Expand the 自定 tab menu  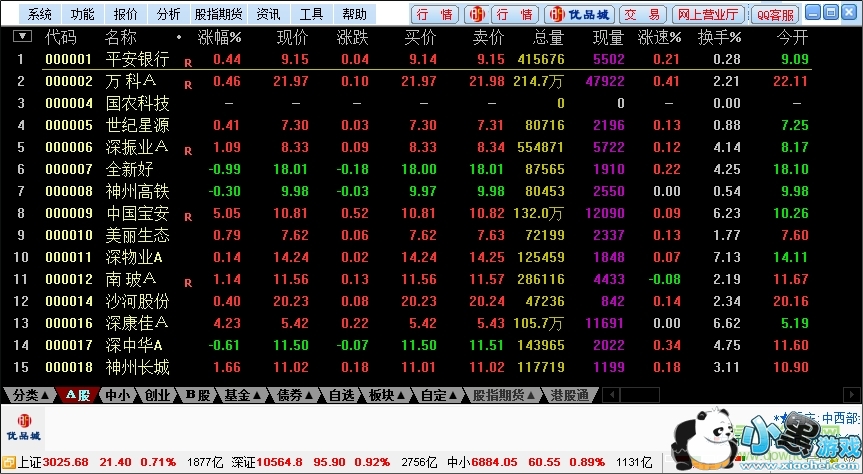[x=439, y=395]
